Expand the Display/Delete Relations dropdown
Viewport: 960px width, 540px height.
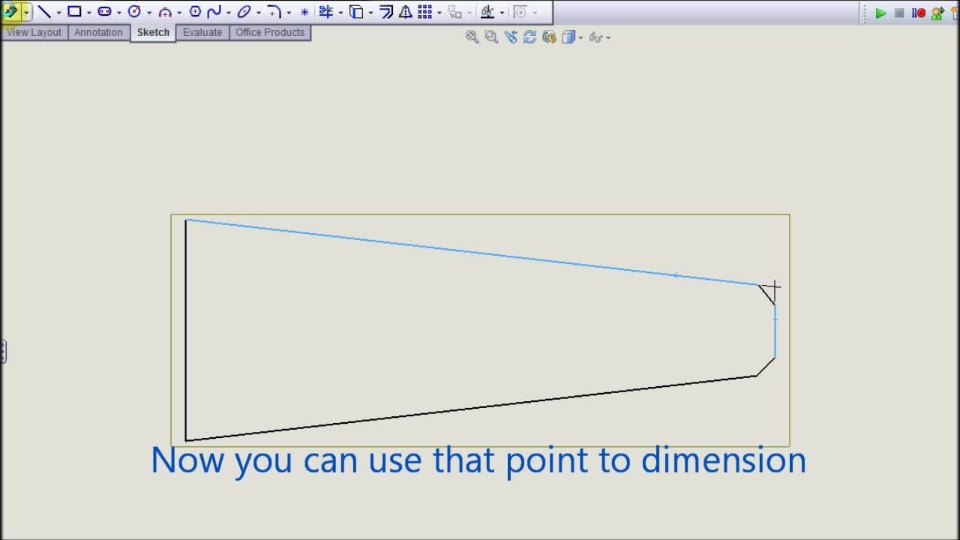pyautogui.click(x=502, y=12)
